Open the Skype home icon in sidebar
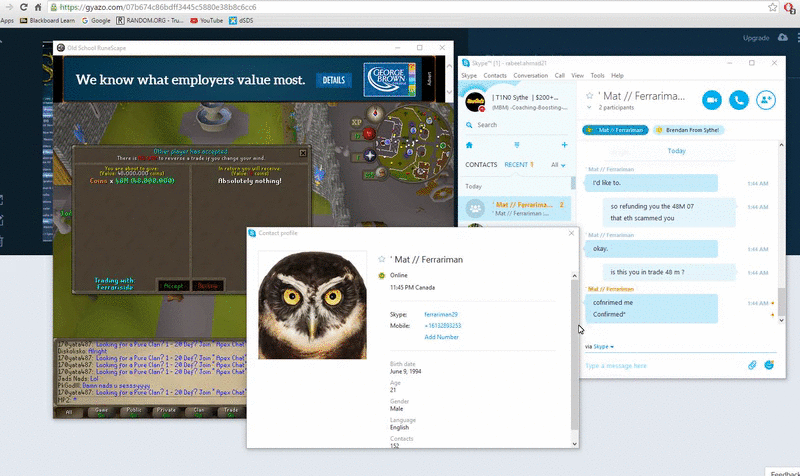The height and width of the screenshot is (476, 800). pos(469,145)
